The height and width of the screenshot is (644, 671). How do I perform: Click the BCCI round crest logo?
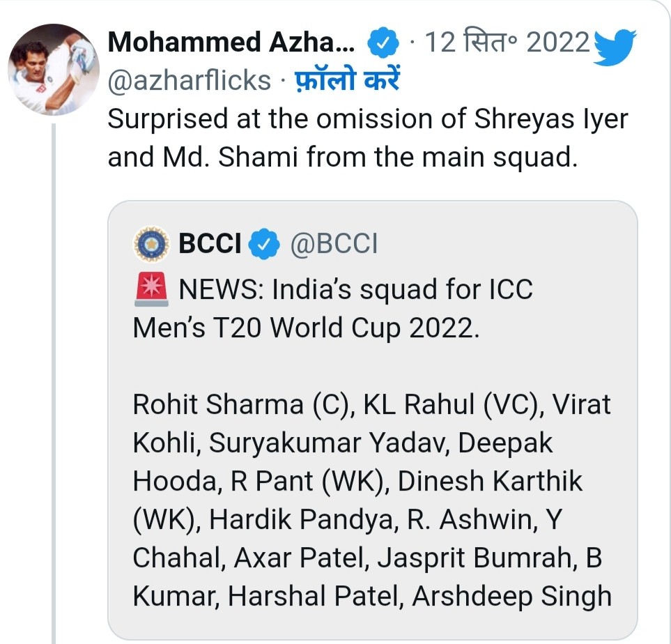pyautogui.click(x=151, y=244)
